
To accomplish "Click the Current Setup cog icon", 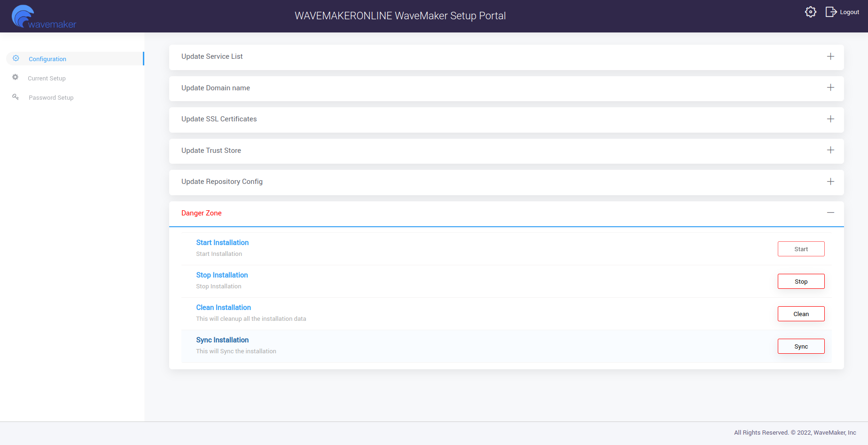I will [16, 77].
